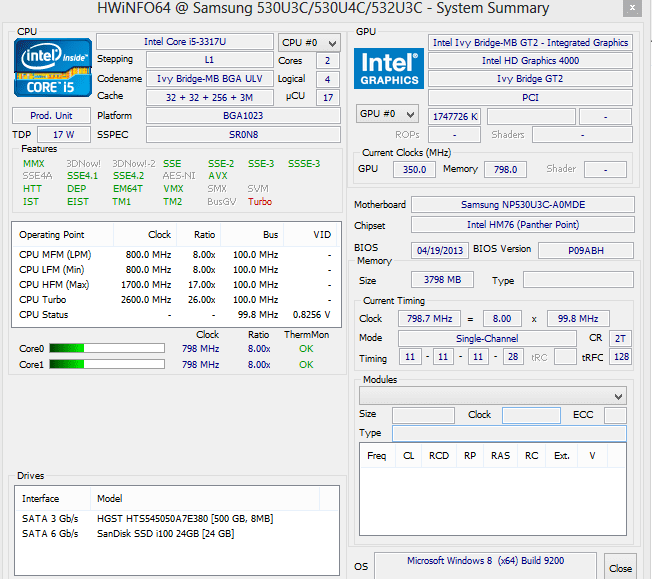Click the 32 + 32 + 256 + 3M cache value
The height and width of the screenshot is (579, 652).
(x=210, y=97)
